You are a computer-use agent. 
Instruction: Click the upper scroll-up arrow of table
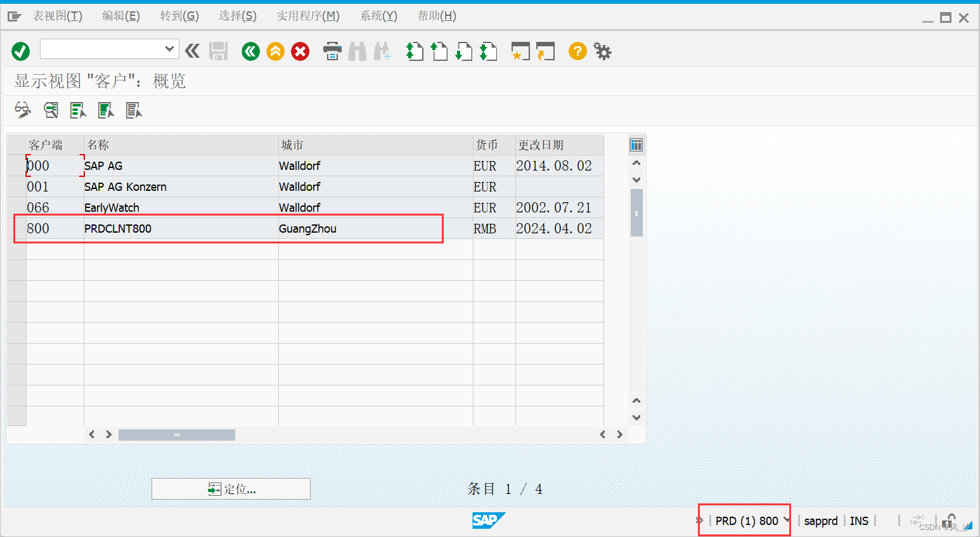(636, 163)
